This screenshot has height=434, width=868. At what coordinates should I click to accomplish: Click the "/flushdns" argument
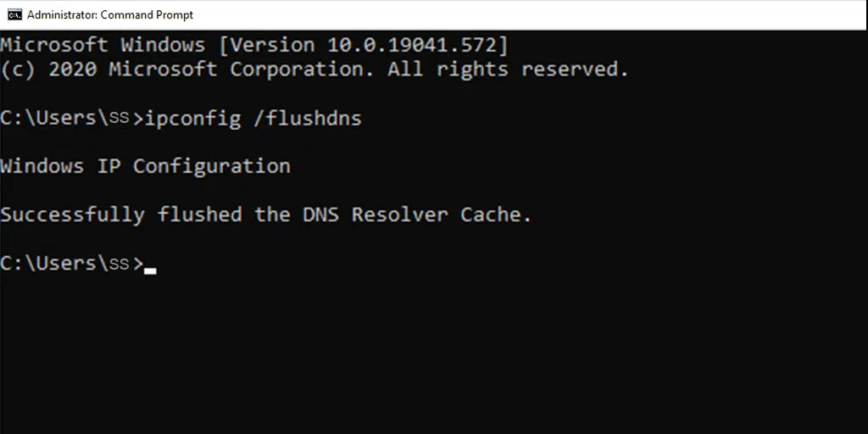(308, 118)
